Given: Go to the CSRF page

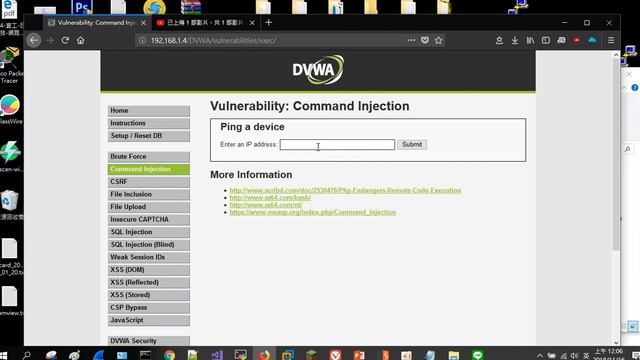Looking at the screenshot, I should [149, 182].
